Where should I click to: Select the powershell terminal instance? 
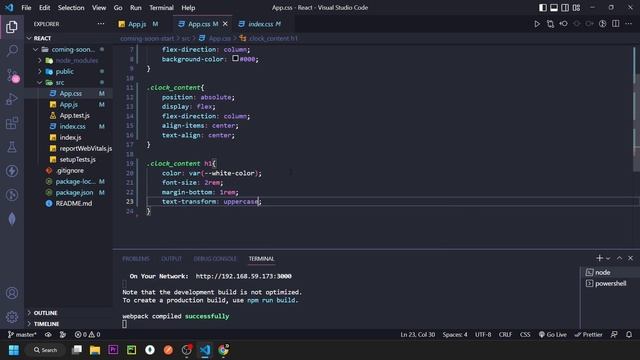(x=609, y=283)
